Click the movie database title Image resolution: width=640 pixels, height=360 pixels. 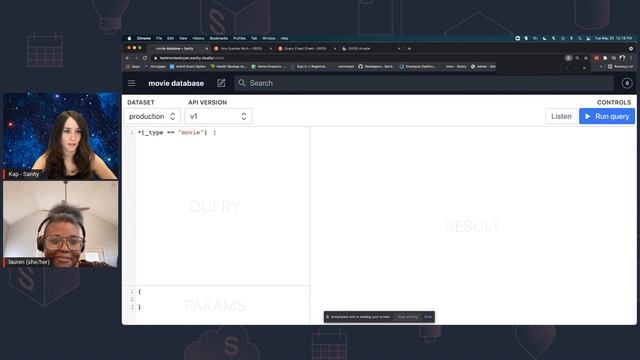176,83
